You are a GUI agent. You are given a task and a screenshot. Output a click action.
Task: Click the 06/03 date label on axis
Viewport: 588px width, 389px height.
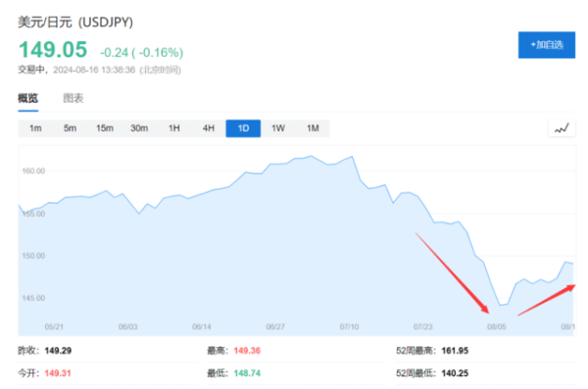click(x=127, y=326)
